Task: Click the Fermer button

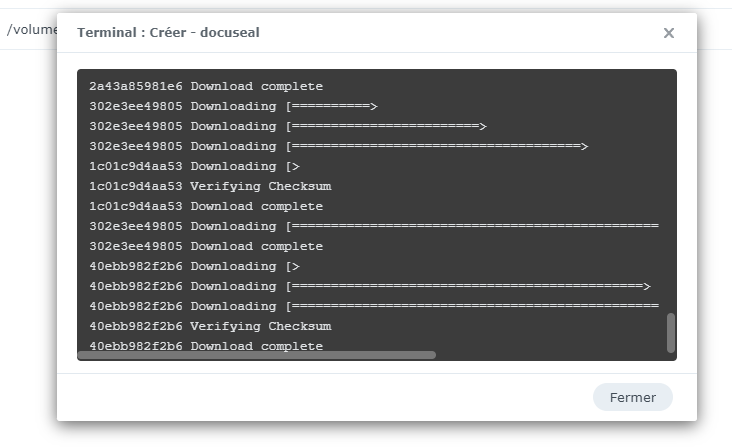Action: click(632, 397)
